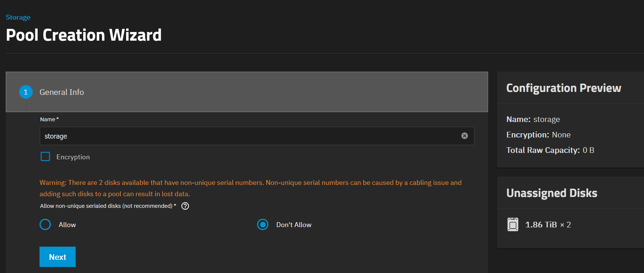
Task: Click the Unassigned Disks heading
Action: click(x=551, y=193)
